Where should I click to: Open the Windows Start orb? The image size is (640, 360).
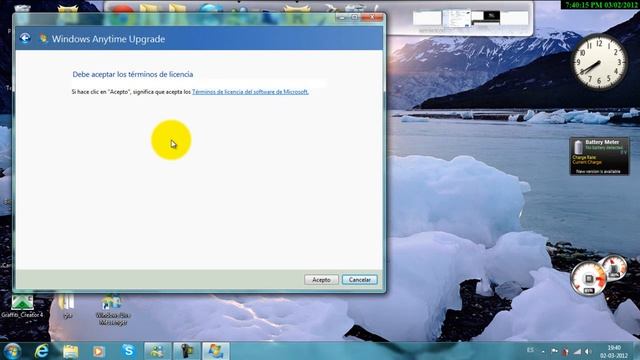pos(12,351)
